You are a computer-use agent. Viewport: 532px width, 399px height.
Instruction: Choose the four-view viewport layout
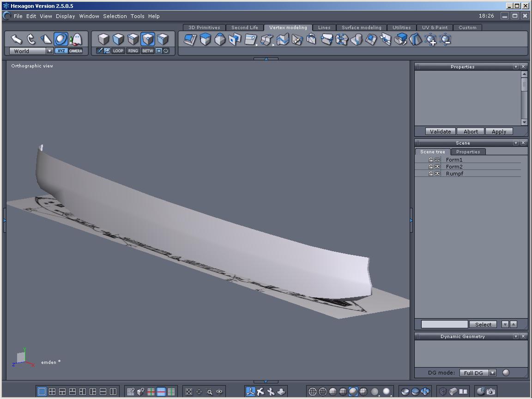[52, 392]
